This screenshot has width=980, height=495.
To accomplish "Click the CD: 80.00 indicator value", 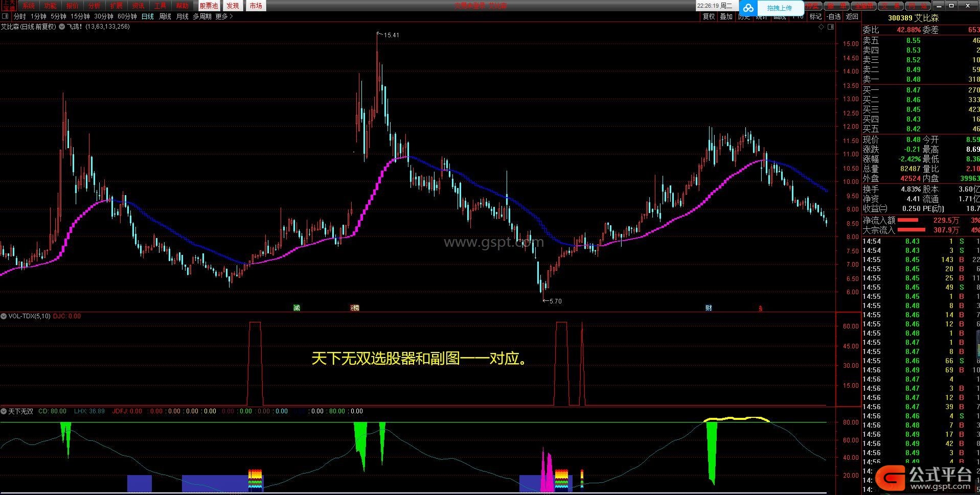I will pyautogui.click(x=52, y=411).
